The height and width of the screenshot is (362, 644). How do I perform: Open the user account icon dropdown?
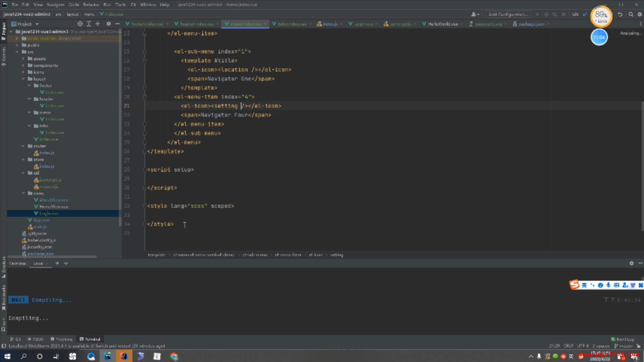[x=475, y=14]
